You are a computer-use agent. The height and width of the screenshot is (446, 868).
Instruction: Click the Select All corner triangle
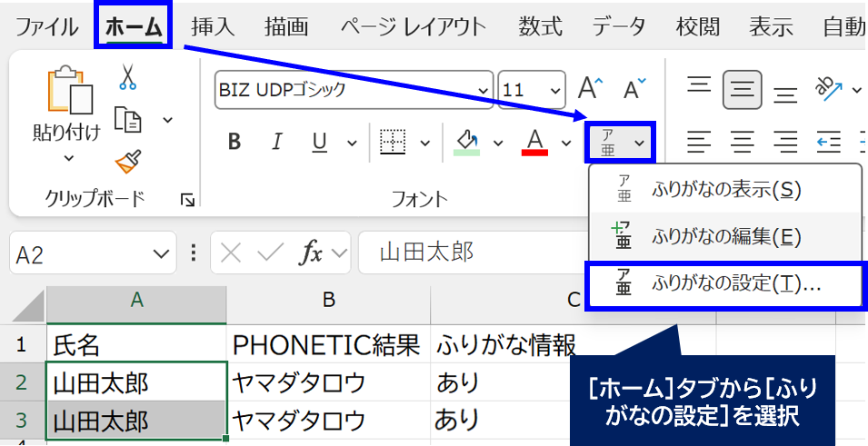[x=29, y=306]
